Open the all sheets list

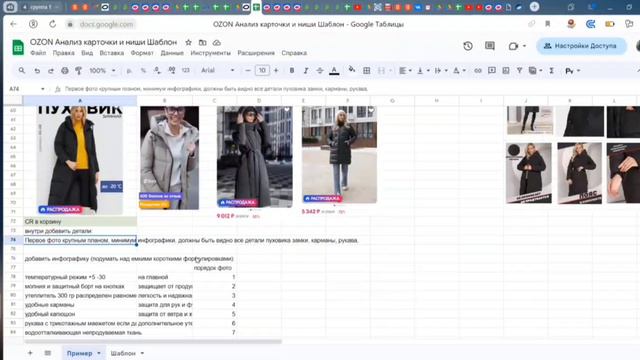pyautogui.click(x=47, y=353)
